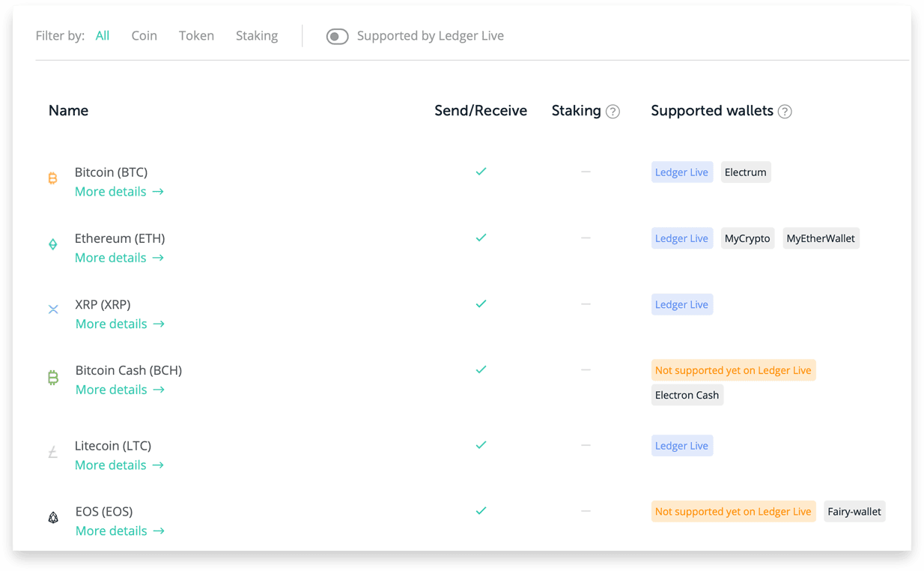Click the XRP coin icon
The image size is (924, 571).
tap(53, 309)
